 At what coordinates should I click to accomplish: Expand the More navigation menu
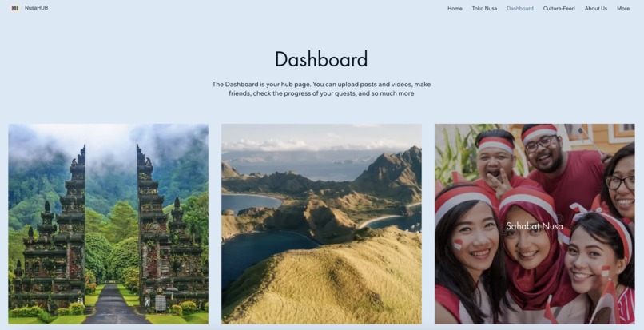click(623, 8)
